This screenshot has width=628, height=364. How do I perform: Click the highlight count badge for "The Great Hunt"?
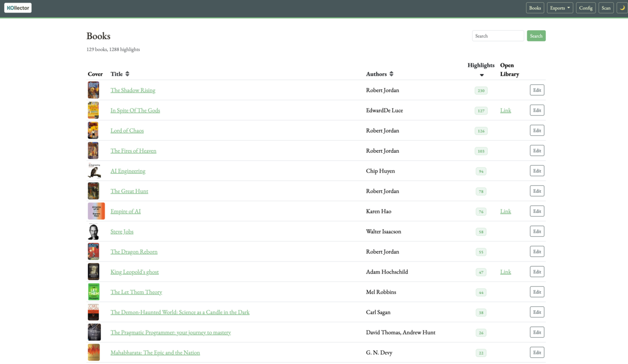(x=481, y=191)
